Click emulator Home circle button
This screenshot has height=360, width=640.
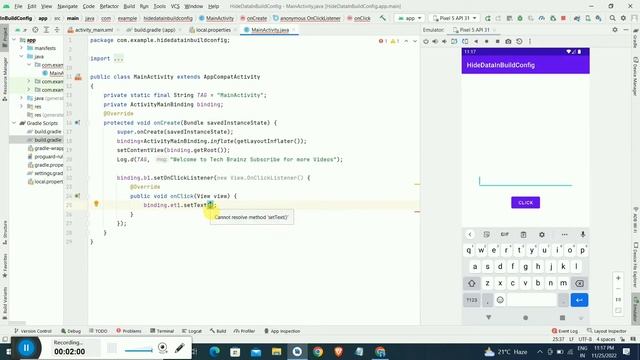point(487,41)
